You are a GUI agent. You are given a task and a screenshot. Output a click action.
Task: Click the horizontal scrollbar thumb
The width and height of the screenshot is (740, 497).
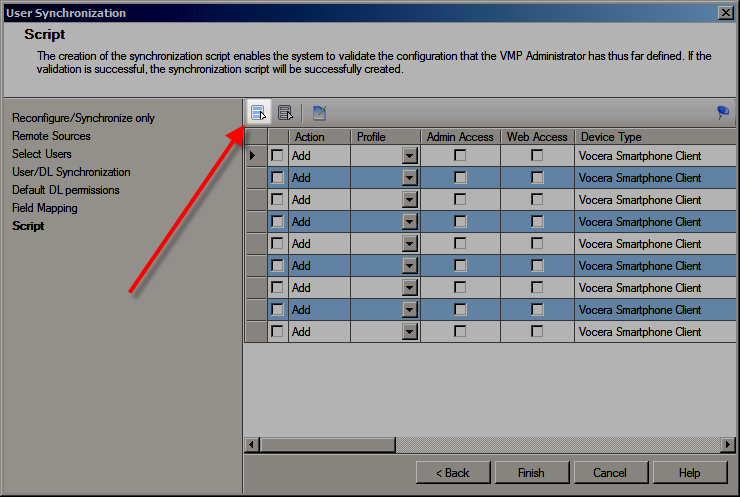[x=328, y=444]
